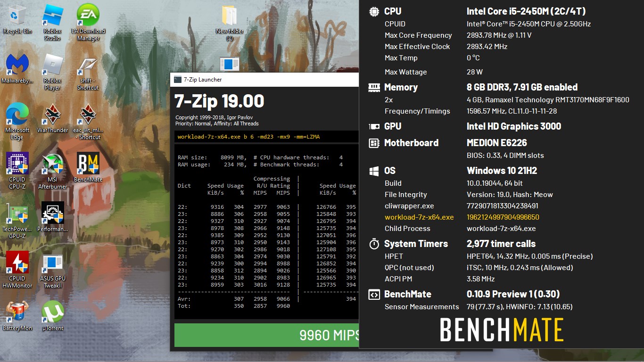
Task: Click the 'MEDION E6226' motherboard name
Action: pos(497,143)
